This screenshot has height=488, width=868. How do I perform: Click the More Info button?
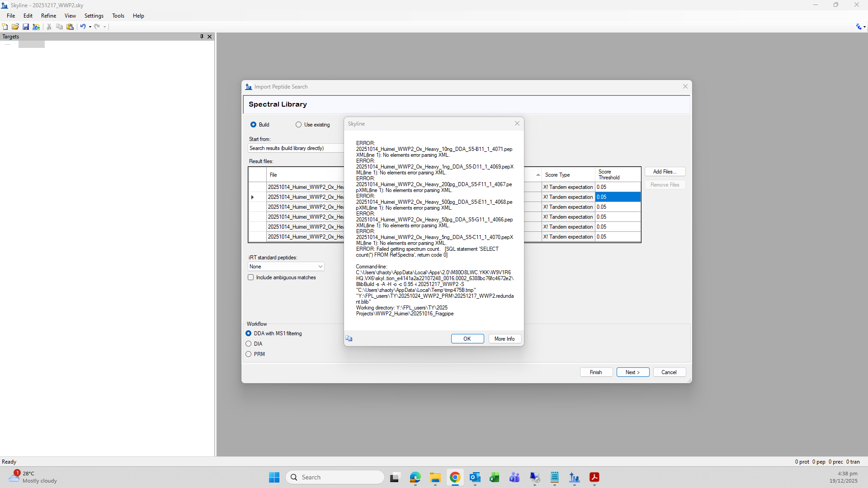point(505,339)
